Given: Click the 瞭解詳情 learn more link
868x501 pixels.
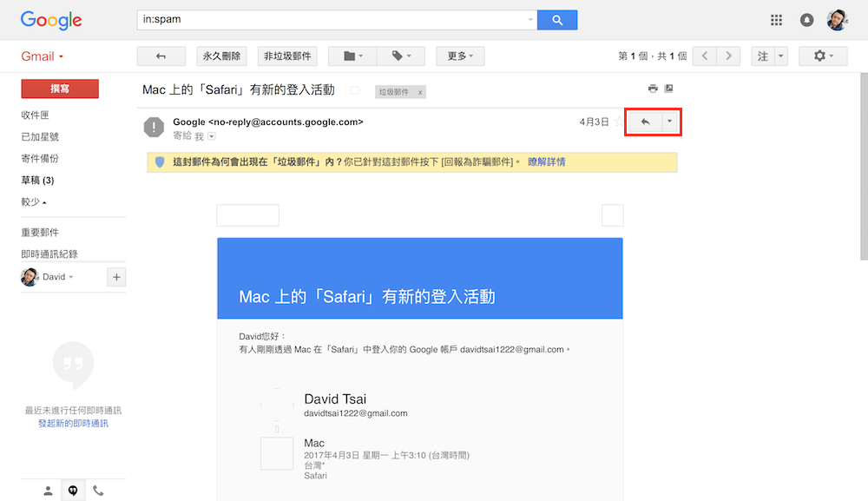Looking at the screenshot, I should (x=546, y=162).
